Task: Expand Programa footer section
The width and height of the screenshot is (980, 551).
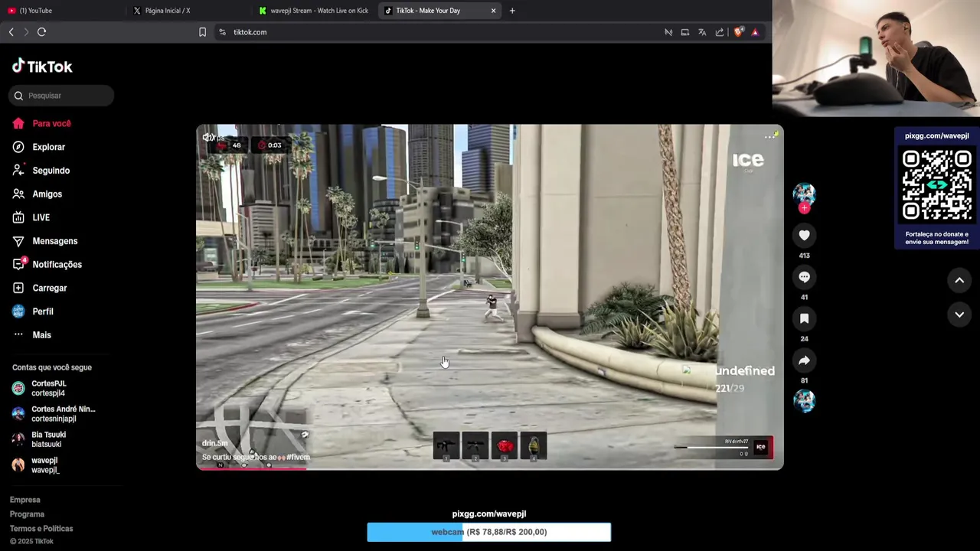Action: pyautogui.click(x=27, y=514)
